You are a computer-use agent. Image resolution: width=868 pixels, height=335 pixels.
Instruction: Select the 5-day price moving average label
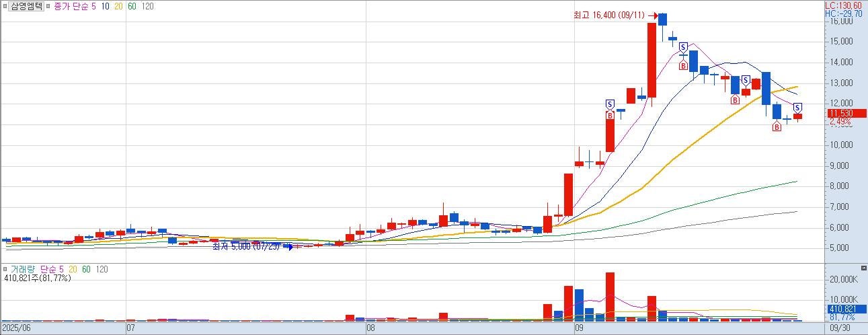tap(93, 6)
